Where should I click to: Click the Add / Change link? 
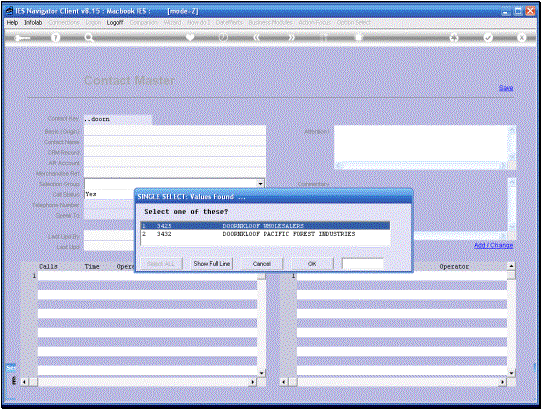point(493,245)
